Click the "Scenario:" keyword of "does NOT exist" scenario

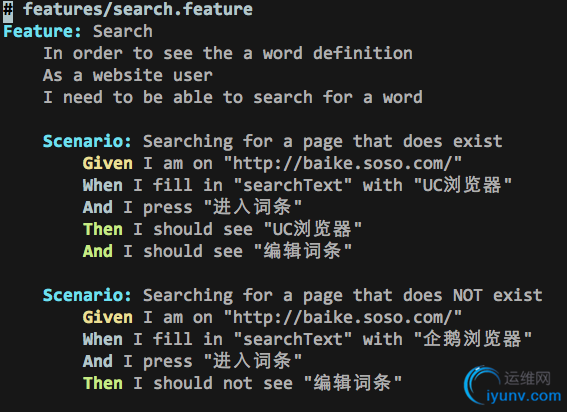87,296
